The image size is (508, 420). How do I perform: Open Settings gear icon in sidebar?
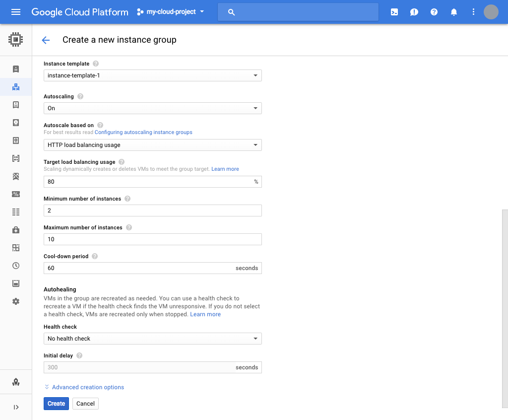point(15,301)
